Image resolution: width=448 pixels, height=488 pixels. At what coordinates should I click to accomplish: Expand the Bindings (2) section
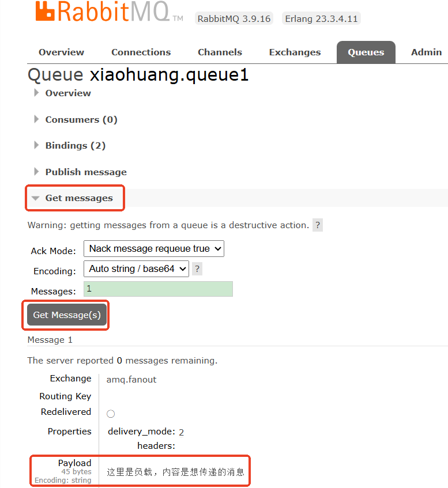76,146
